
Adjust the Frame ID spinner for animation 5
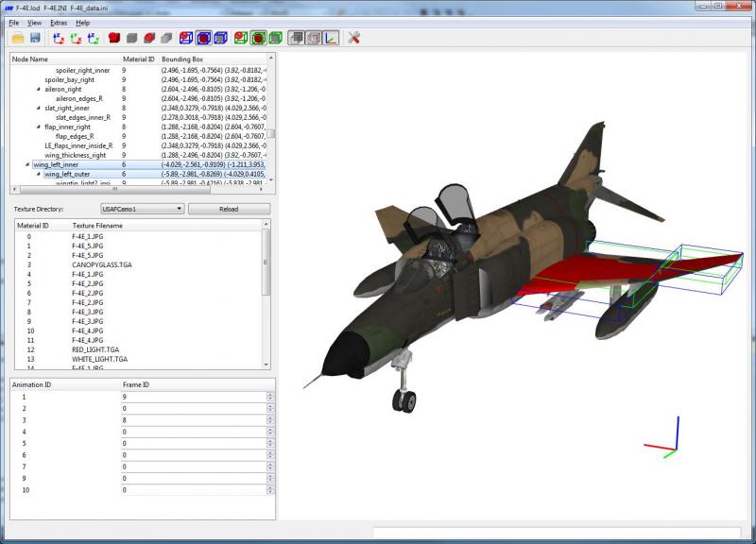(270, 443)
